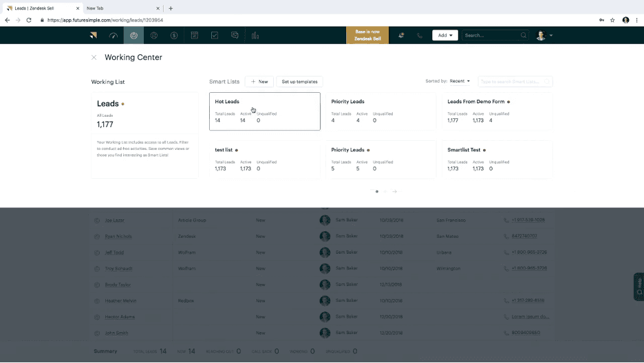Open the user profile avatar menu
Viewport: 644px width, 363px height.
(544, 35)
